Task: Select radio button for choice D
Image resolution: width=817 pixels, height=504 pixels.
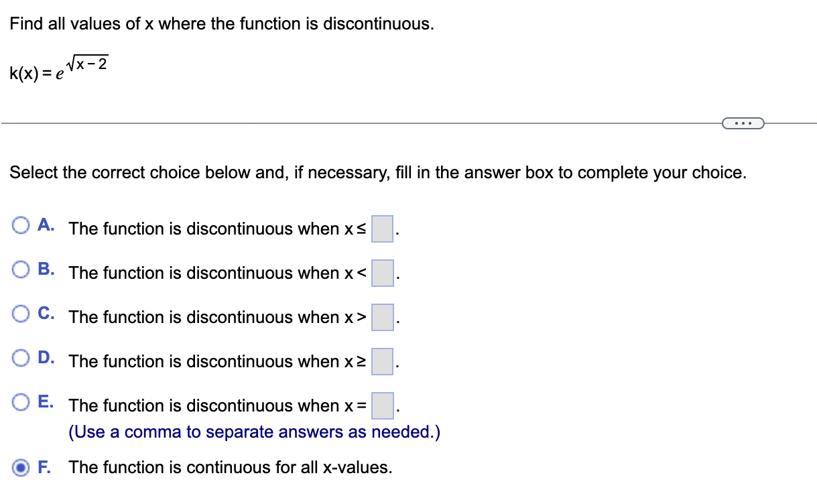Action: 21,357
